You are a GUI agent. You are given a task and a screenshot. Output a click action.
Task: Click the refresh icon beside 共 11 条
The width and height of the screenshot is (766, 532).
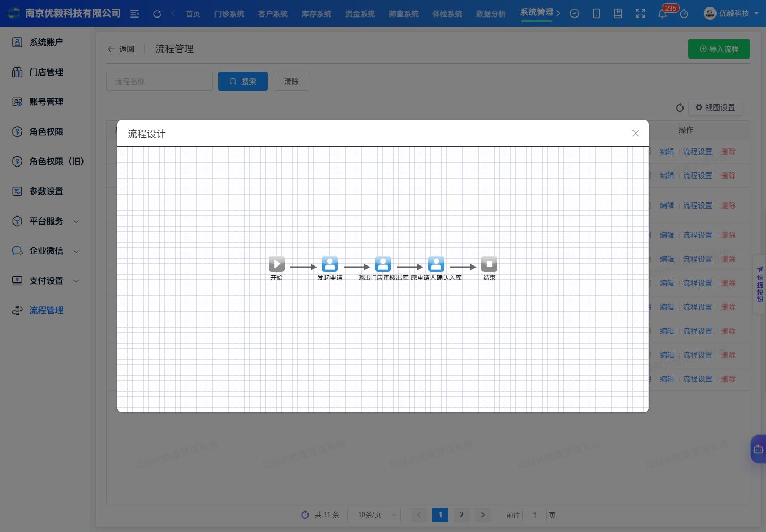point(305,514)
